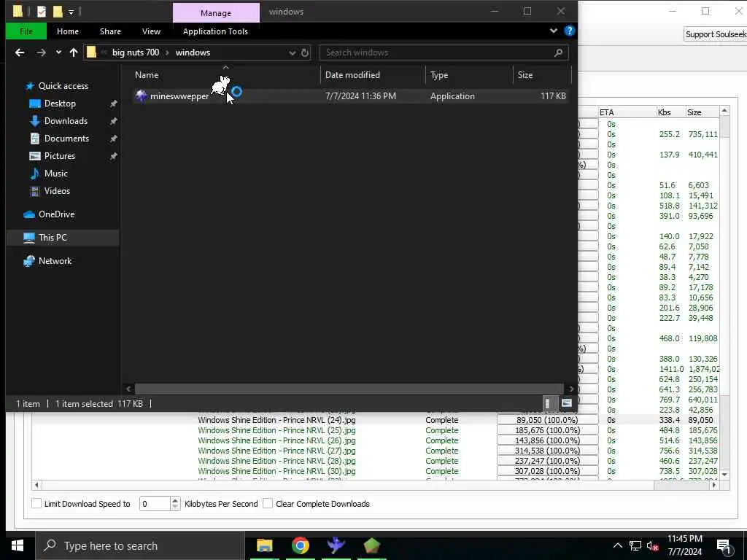Expand the Explorer ribbon chevron
747x560 pixels.
point(553,31)
